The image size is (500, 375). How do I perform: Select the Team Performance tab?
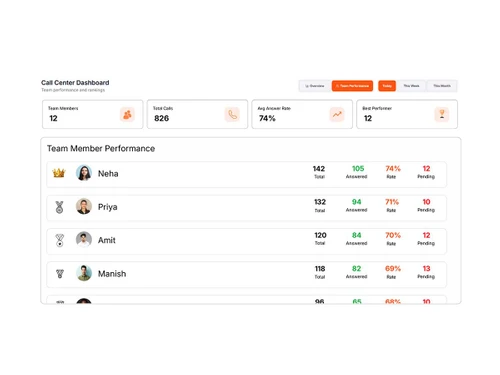(352, 86)
